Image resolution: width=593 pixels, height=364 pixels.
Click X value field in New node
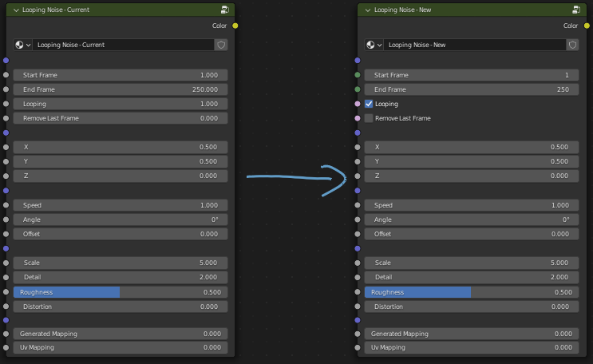[472, 147]
